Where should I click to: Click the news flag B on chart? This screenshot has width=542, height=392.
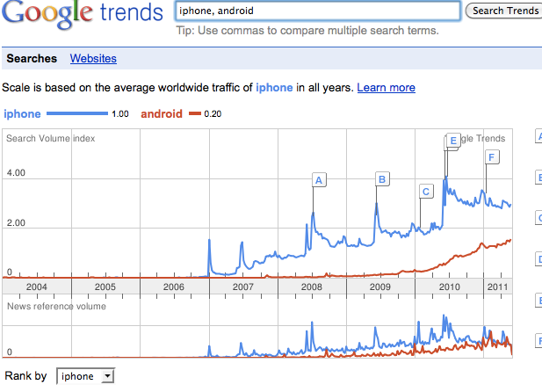tap(381, 179)
